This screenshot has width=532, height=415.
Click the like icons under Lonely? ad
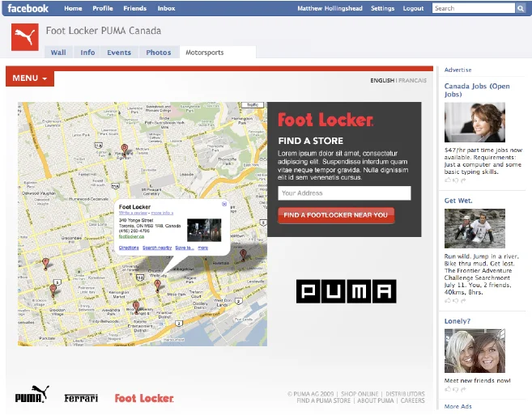(455, 389)
